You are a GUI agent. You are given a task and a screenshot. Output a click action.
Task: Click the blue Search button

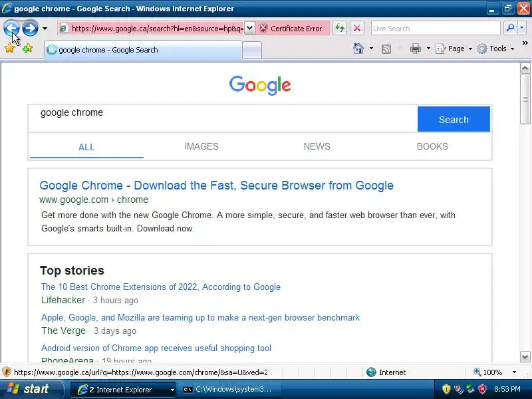pyautogui.click(x=454, y=120)
